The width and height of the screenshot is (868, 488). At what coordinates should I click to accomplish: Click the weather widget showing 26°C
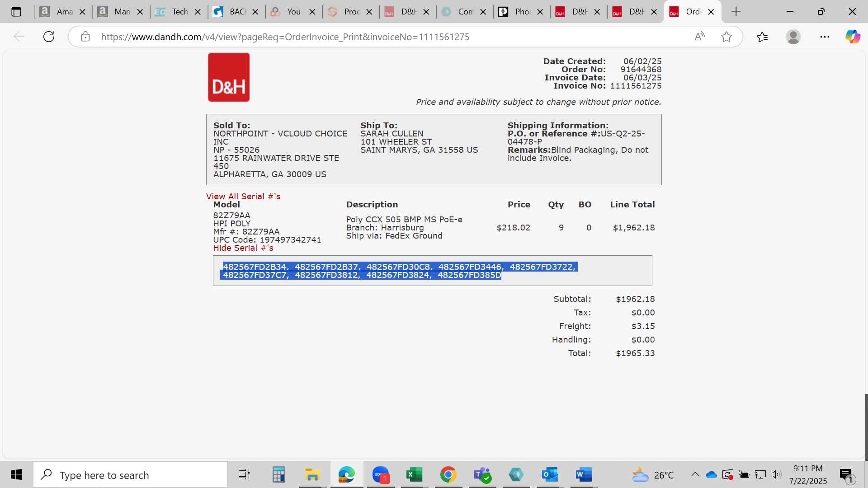(x=652, y=475)
